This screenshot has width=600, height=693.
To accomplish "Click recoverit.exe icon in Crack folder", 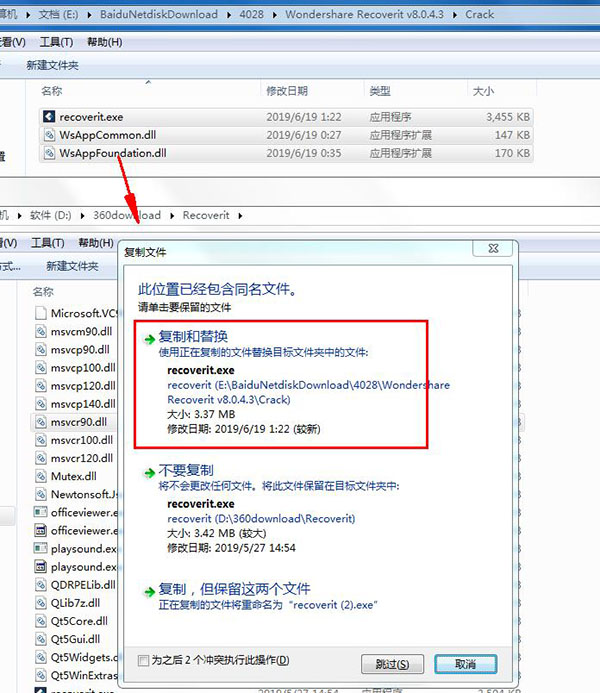I will (x=49, y=117).
